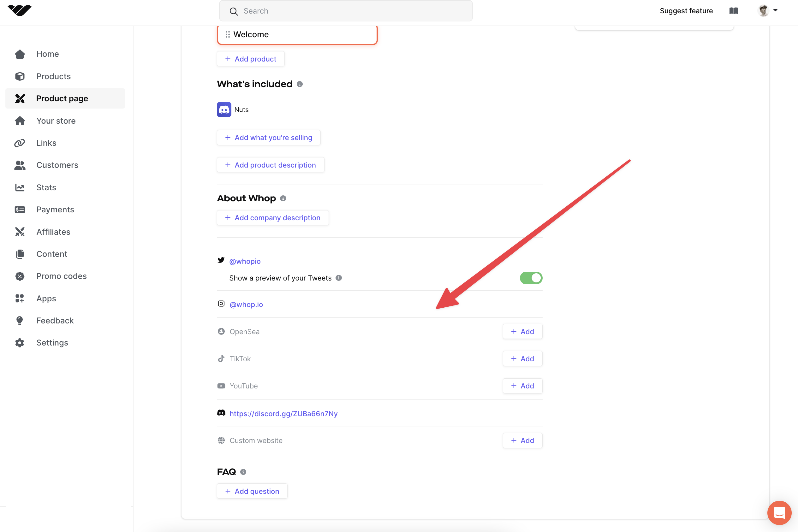The height and width of the screenshot is (532, 798).
Task: Open the @whopio Twitter link
Action: pyautogui.click(x=245, y=261)
